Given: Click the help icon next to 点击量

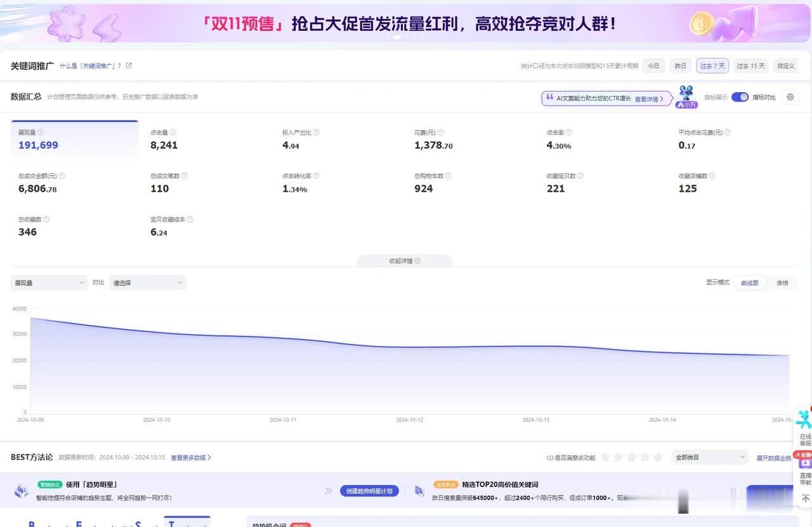Looking at the screenshot, I should [173, 132].
